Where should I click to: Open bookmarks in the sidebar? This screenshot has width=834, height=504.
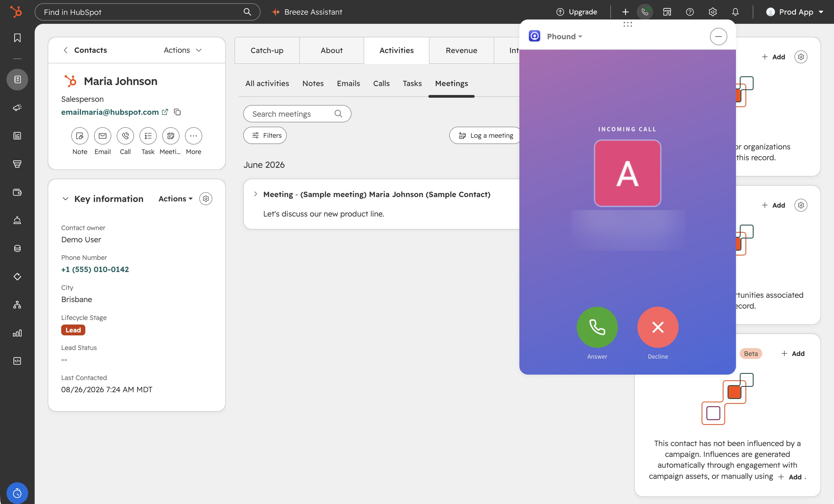coord(17,38)
